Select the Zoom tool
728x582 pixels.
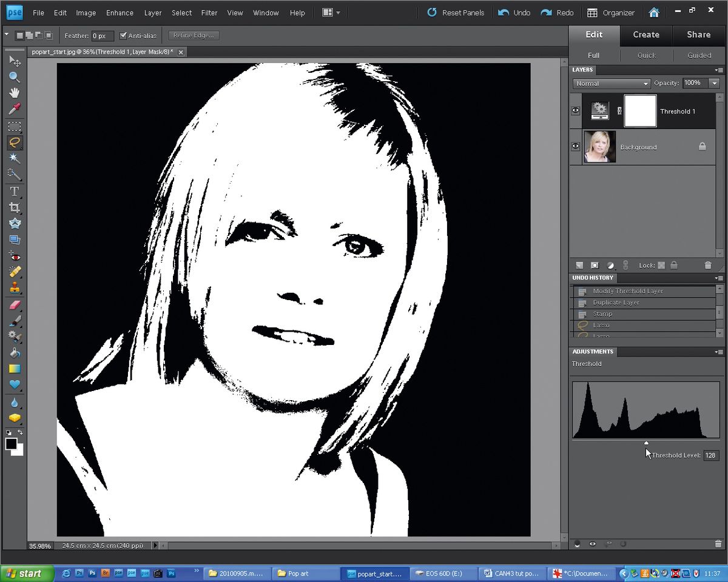(x=15, y=77)
